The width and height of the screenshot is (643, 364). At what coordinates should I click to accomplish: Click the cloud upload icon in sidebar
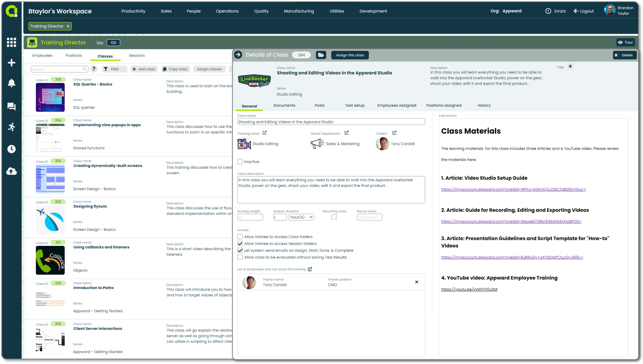11,171
